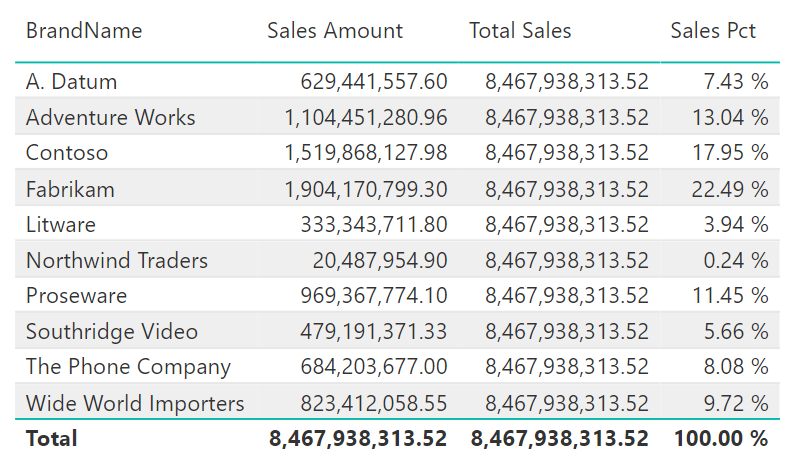Image resolution: width=796 pixels, height=476 pixels.
Task: Click sales amount 1,104,451,280.96
Action: click(x=366, y=118)
